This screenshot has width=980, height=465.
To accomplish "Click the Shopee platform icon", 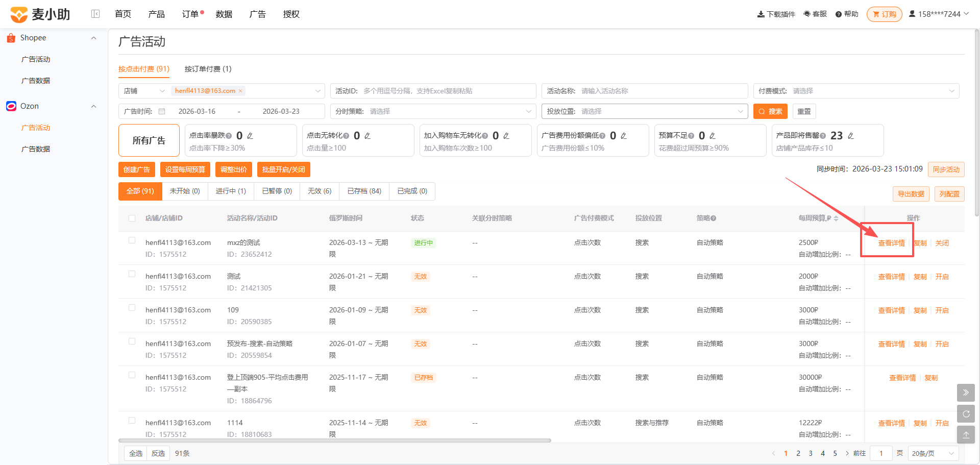I will [x=11, y=38].
